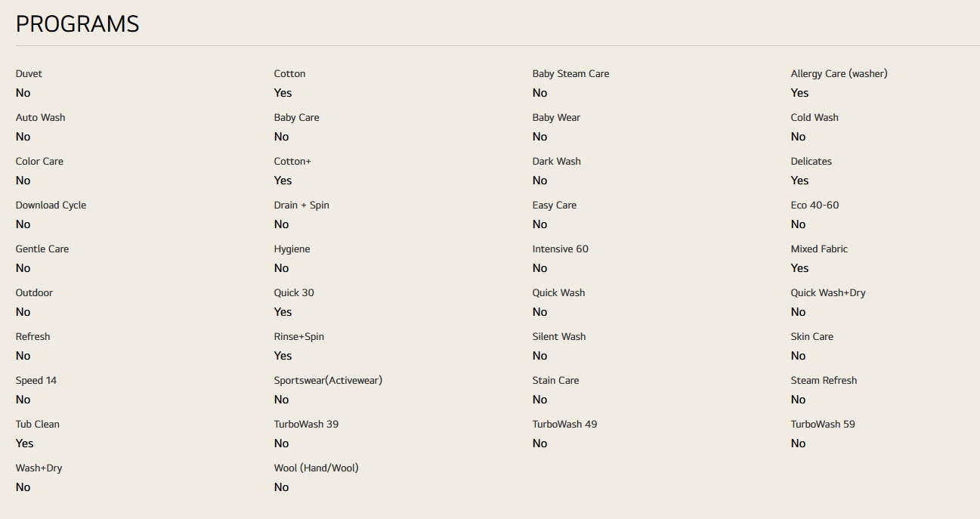Click the Quick 30 program label
This screenshot has width=980, height=519.
(x=294, y=293)
